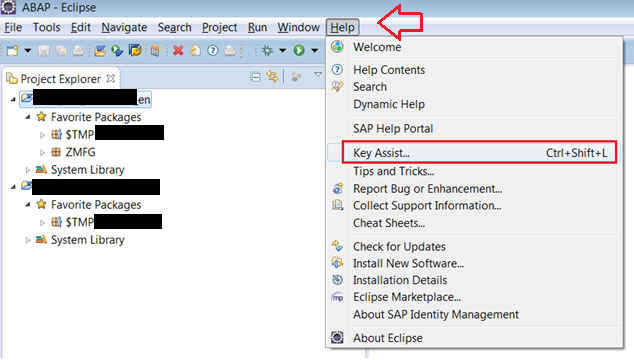
Task: Collapse the second redacted project node
Action: 13,187
